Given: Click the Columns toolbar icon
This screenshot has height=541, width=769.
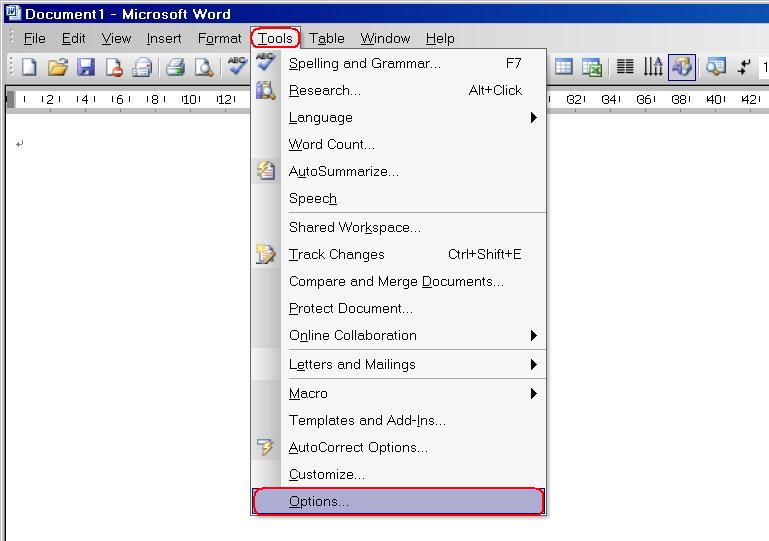Looking at the screenshot, I should point(625,67).
